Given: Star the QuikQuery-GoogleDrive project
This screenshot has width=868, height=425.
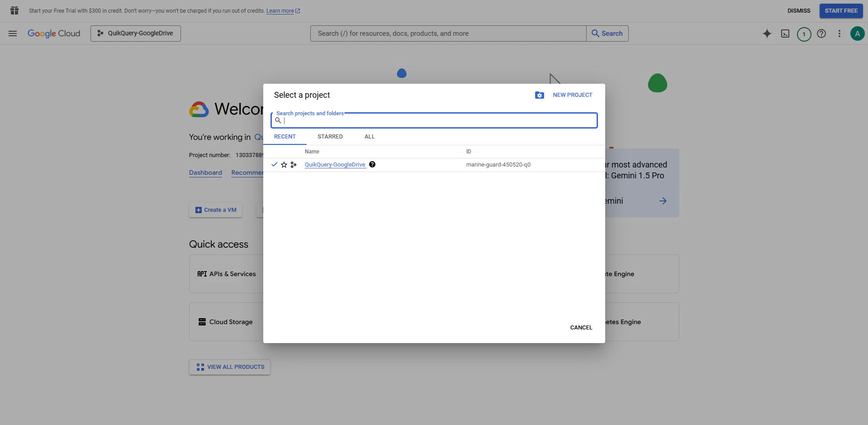Looking at the screenshot, I should tap(284, 165).
